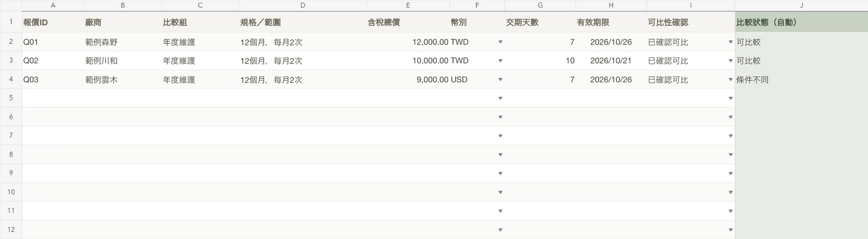This screenshot has height=239, width=868.
Task: Click the 報價ID header cell
Action: tap(53, 22)
